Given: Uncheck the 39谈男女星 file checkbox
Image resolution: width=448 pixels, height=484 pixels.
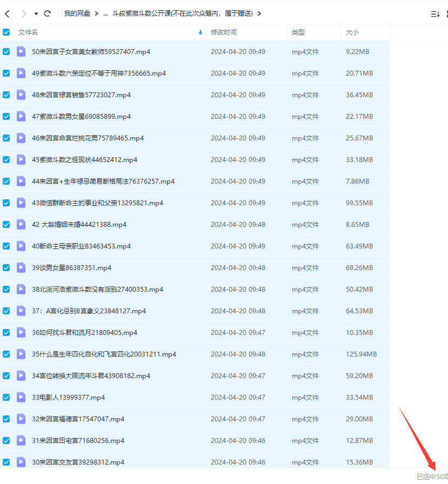Looking at the screenshot, I should (x=6, y=268).
